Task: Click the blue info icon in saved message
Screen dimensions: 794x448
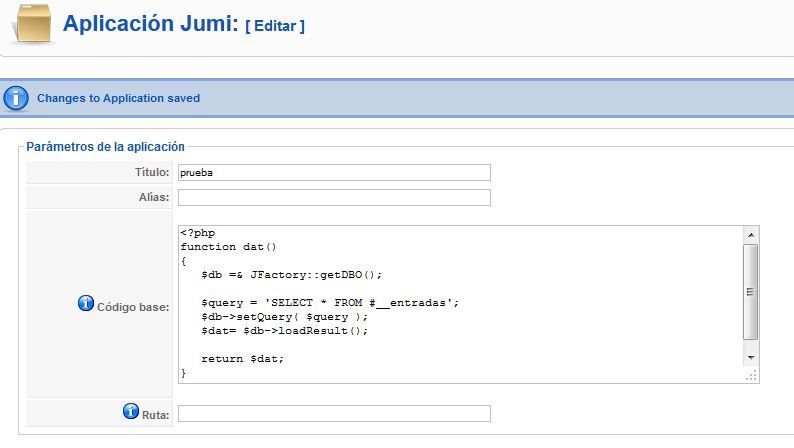Action: [x=16, y=98]
